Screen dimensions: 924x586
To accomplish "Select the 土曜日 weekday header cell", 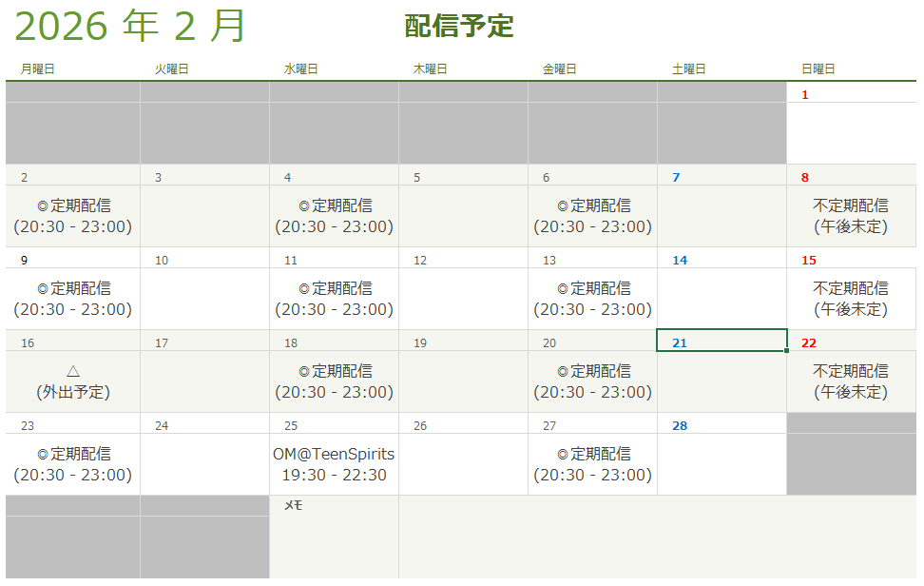I will [688, 68].
